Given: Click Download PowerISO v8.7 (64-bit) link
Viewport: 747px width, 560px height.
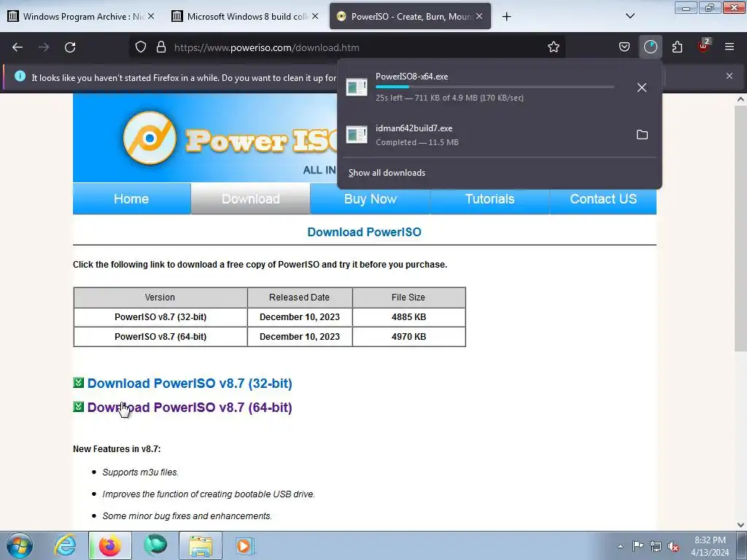Looking at the screenshot, I should (190, 408).
